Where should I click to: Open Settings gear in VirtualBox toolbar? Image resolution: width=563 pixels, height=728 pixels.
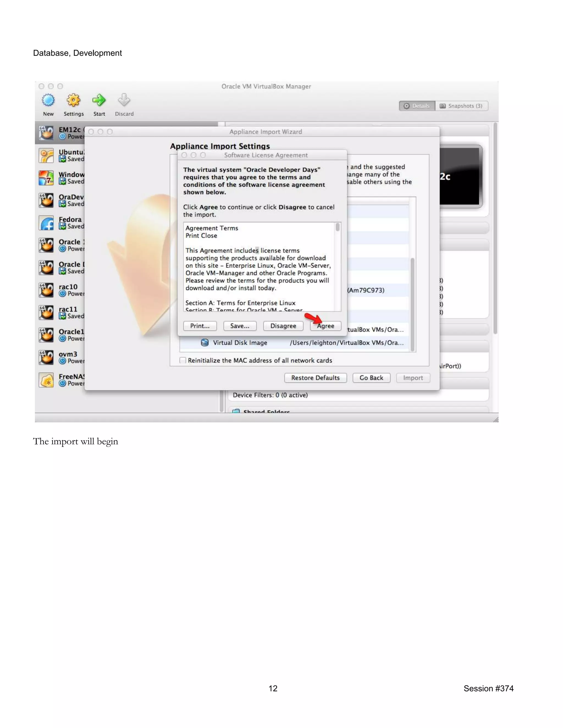[73, 100]
